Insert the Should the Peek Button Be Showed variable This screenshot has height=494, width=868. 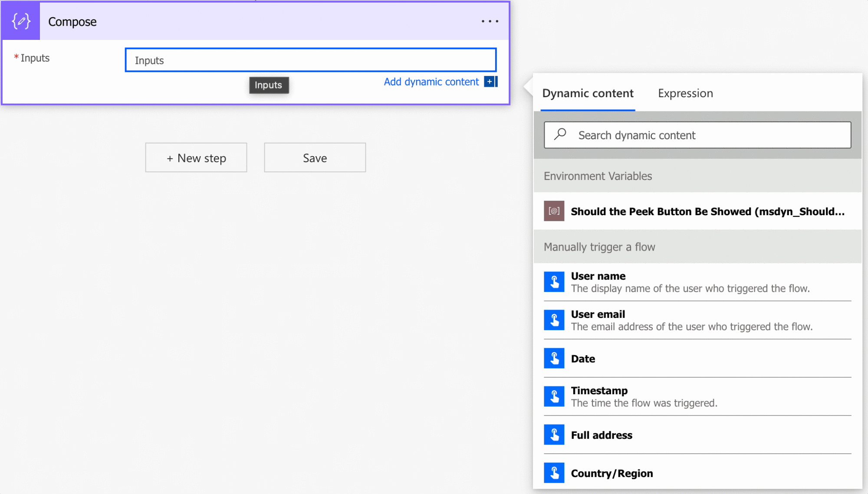coord(707,211)
